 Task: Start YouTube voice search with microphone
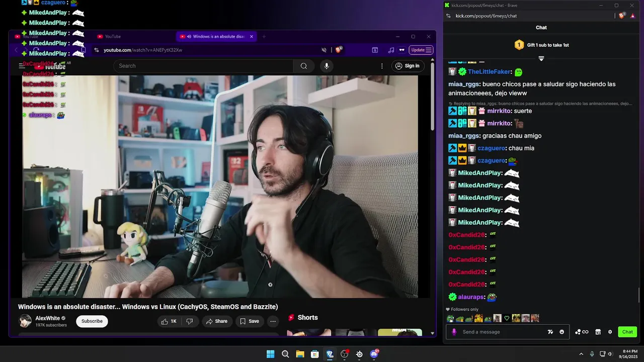click(x=327, y=66)
